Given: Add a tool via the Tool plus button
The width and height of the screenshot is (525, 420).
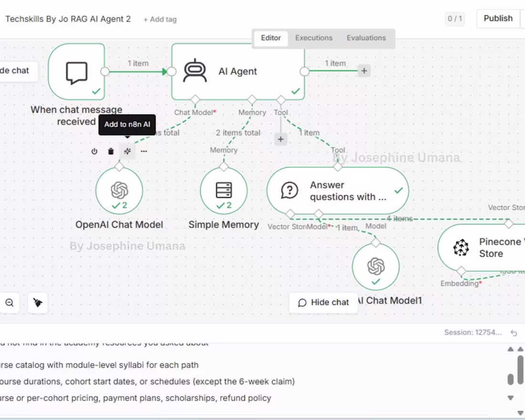Looking at the screenshot, I should coord(281,139).
